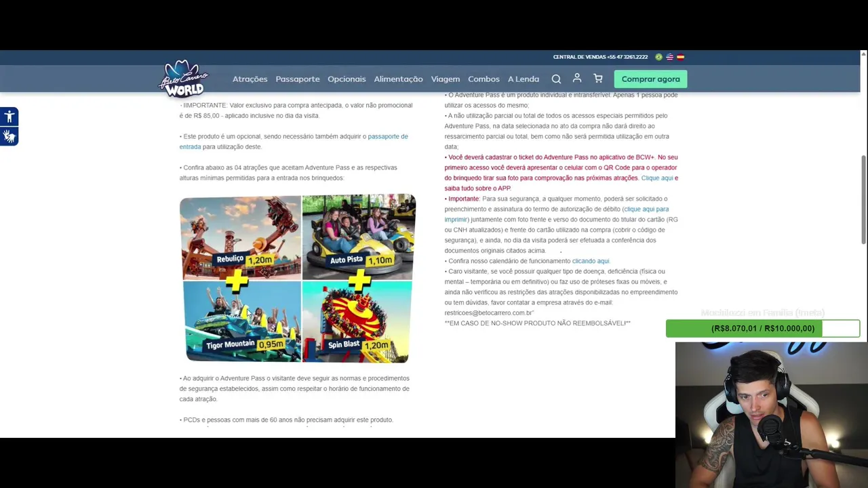Select the Spain flag language icon

coord(680,57)
